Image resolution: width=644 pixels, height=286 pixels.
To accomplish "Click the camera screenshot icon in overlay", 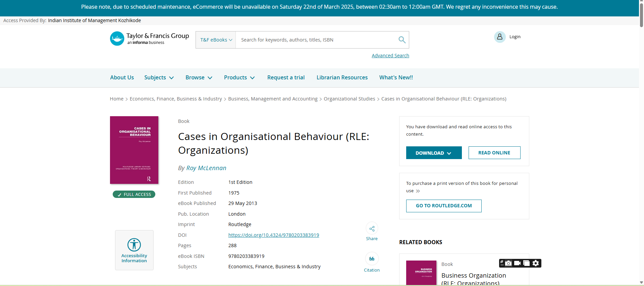I will (x=508, y=263).
